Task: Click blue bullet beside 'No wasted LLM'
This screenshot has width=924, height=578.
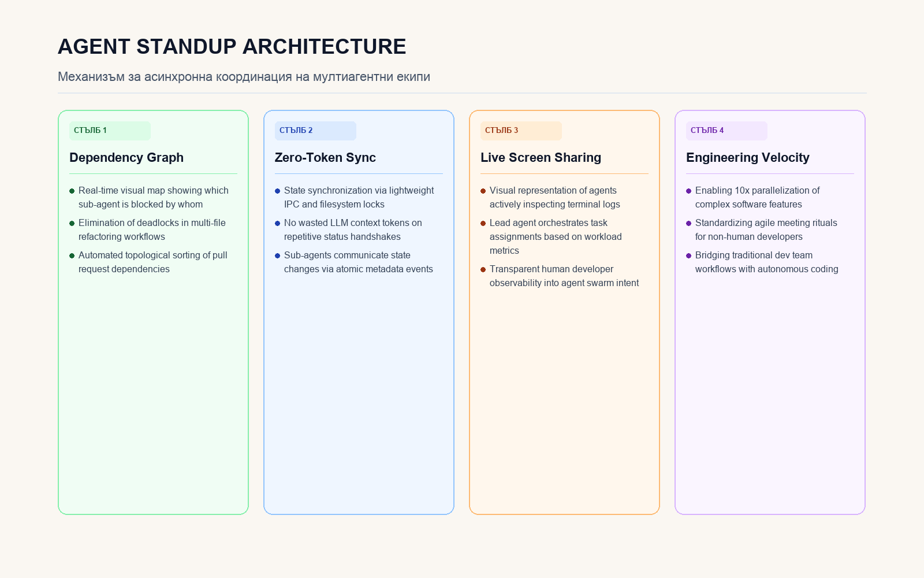Action: (278, 223)
